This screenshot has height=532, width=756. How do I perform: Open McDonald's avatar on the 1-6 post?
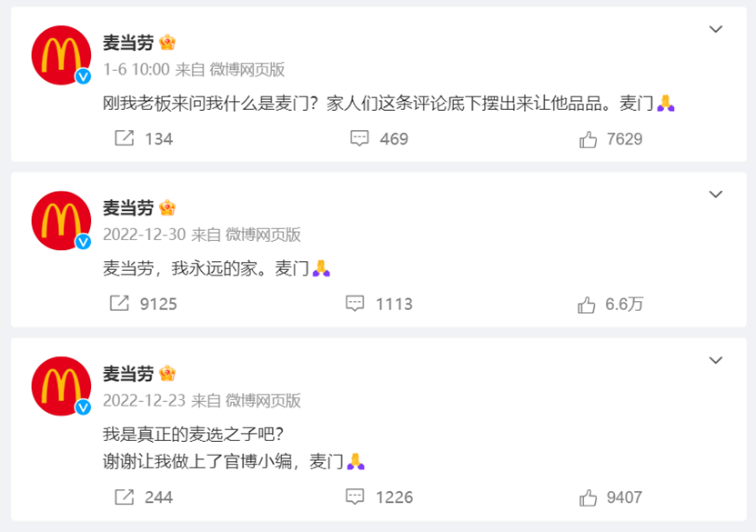[61, 55]
